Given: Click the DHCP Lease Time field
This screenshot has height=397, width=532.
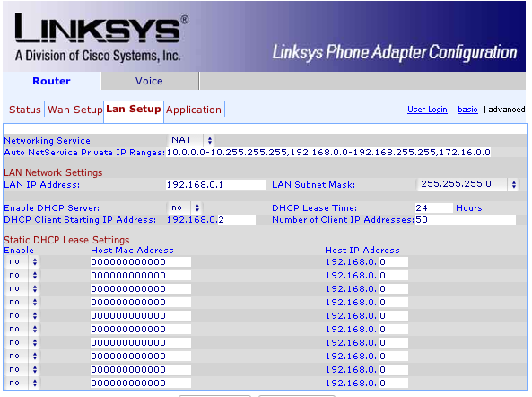Looking at the screenshot, I should point(434,207).
